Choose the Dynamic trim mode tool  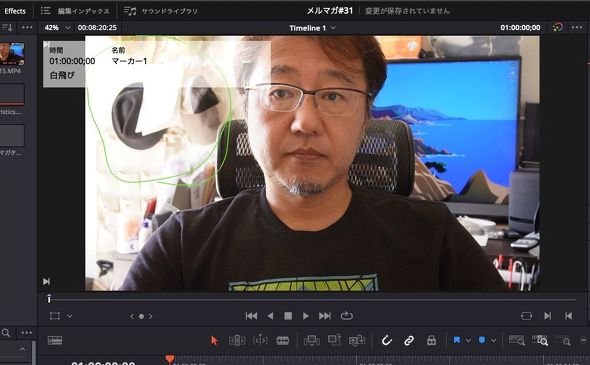coord(260,341)
